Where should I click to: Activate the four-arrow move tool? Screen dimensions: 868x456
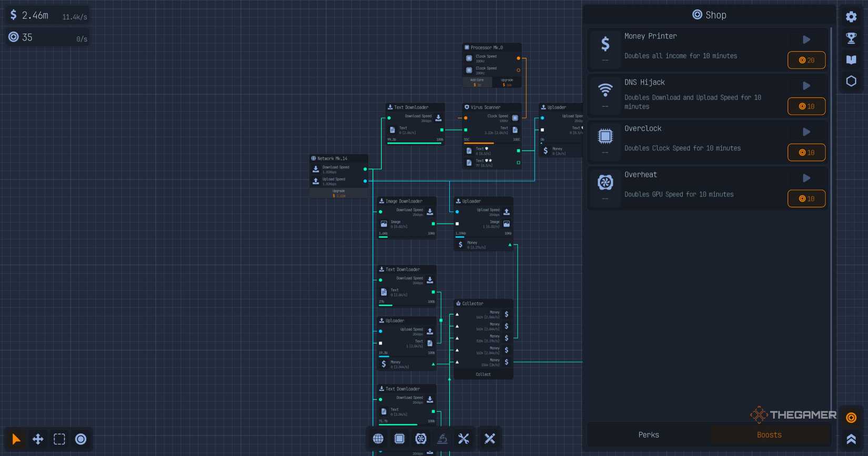pos(38,439)
